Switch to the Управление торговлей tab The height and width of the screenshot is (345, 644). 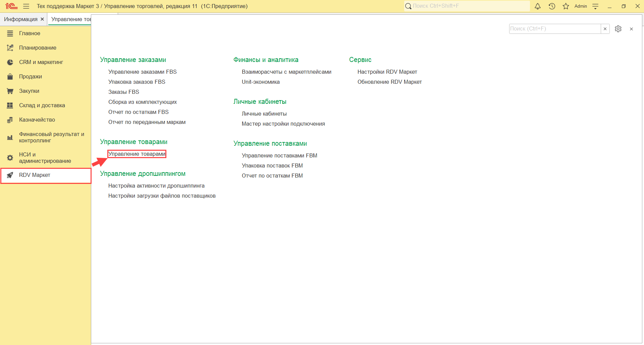[x=71, y=19]
